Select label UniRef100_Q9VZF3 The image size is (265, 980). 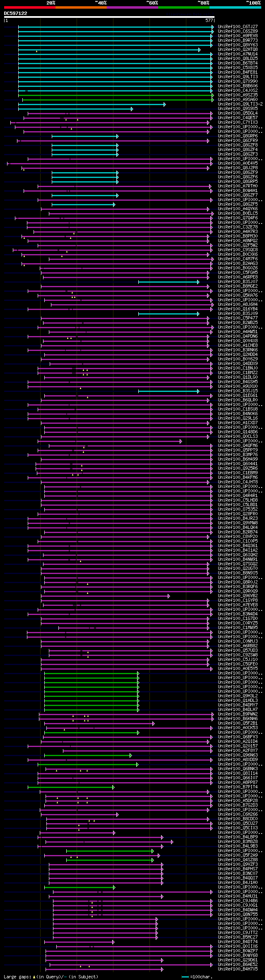click(x=238, y=864)
